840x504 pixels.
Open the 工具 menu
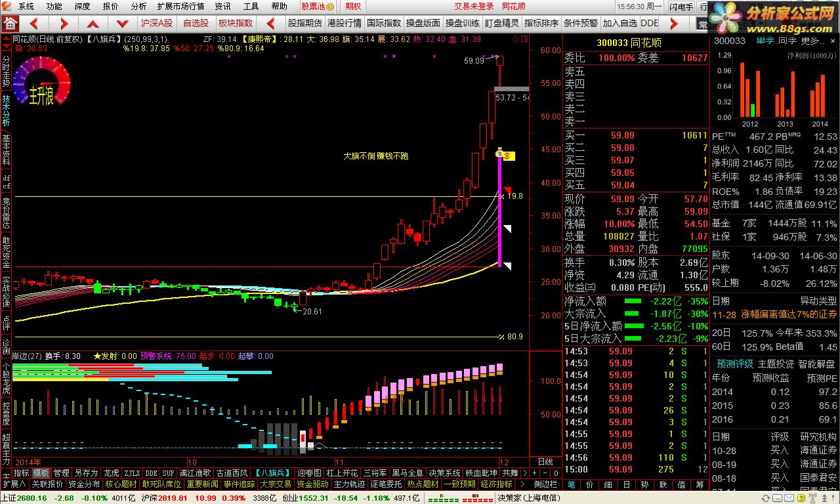251,7
